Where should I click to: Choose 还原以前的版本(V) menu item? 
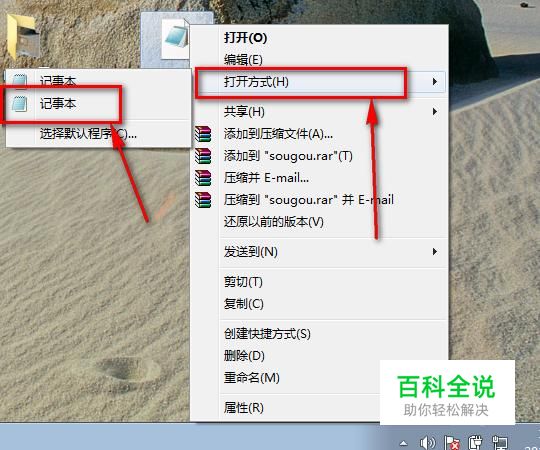pyautogui.click(x=274, y=222)
